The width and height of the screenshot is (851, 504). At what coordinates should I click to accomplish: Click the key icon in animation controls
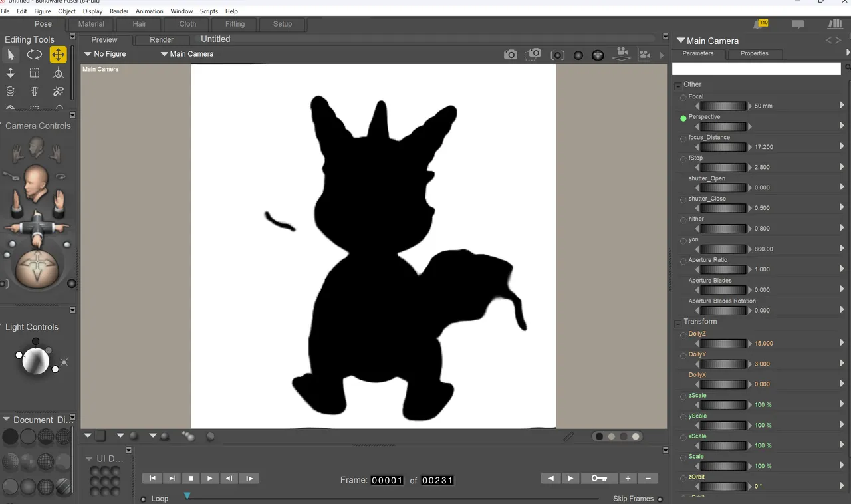click(599, 478)
